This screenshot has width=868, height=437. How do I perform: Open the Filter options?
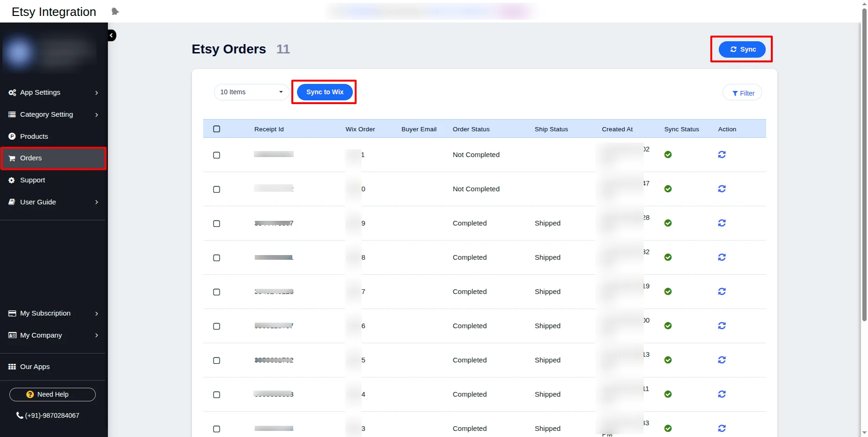(742, 93)
